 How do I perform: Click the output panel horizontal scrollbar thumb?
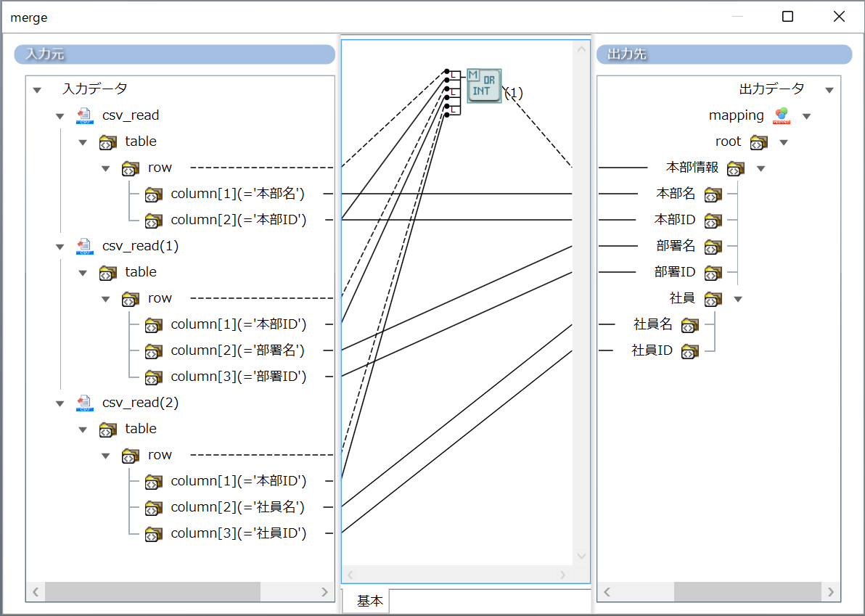[x=747, y=592]
